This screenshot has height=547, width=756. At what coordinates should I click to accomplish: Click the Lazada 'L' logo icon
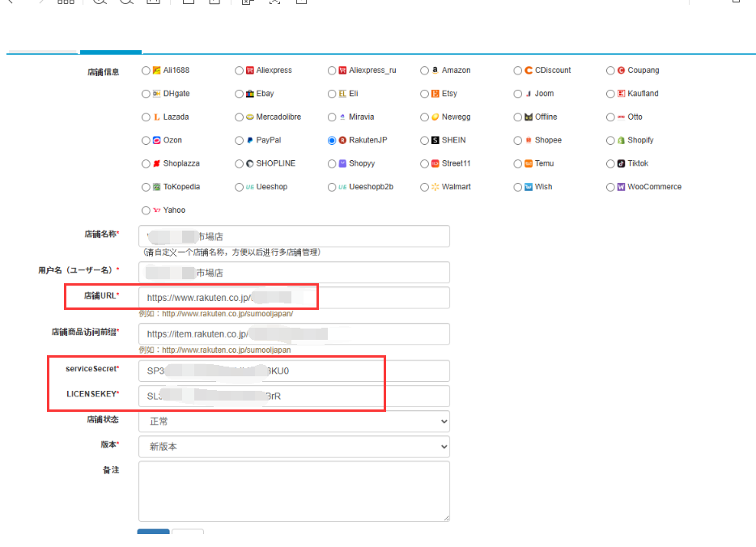[157, 117]
